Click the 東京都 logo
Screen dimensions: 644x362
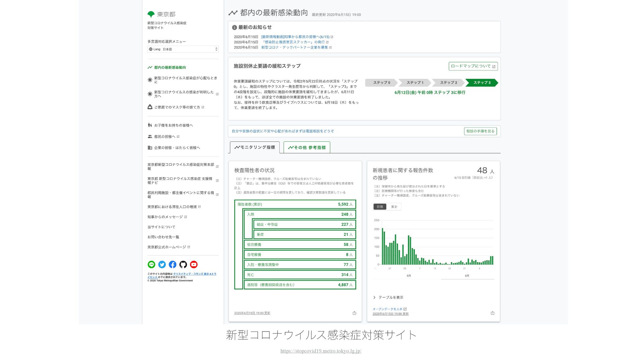click(x=161, y=14)
